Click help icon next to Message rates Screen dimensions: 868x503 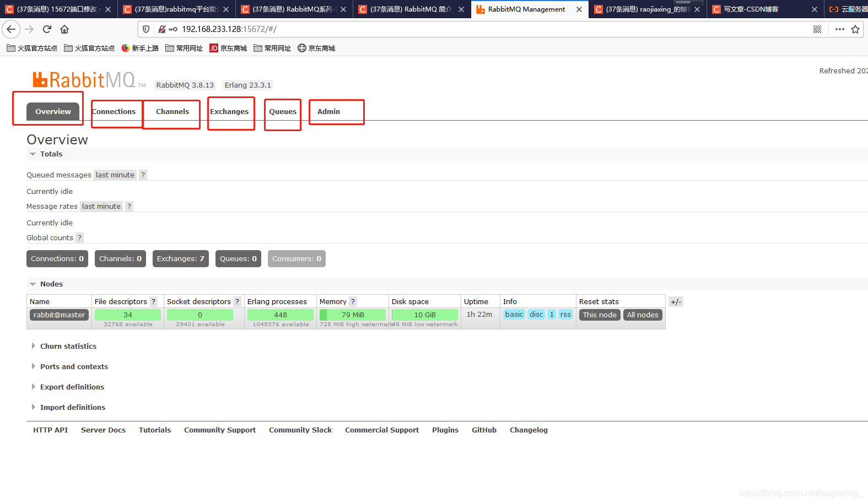(129, 206)
